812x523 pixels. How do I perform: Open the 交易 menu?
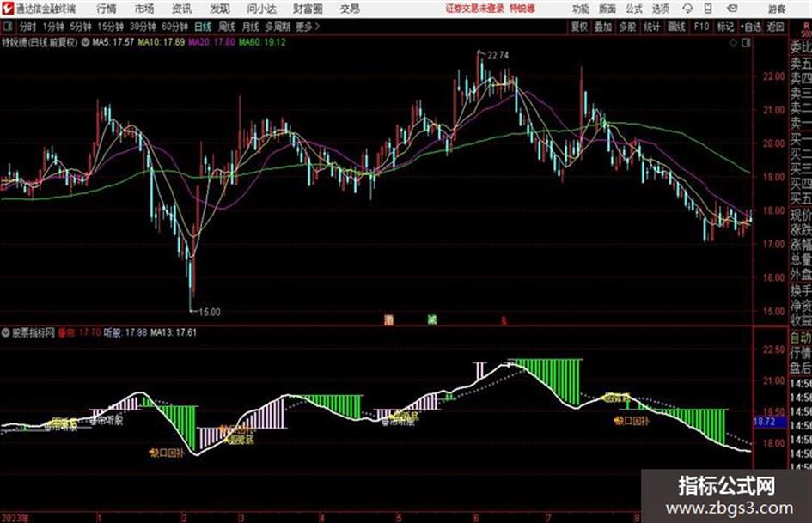click(350, 9)
